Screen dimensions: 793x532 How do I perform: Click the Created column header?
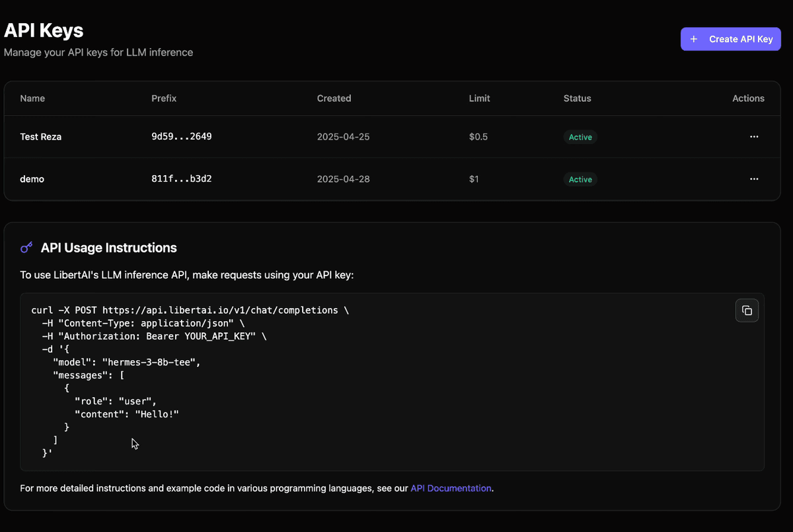coord(334,98)
